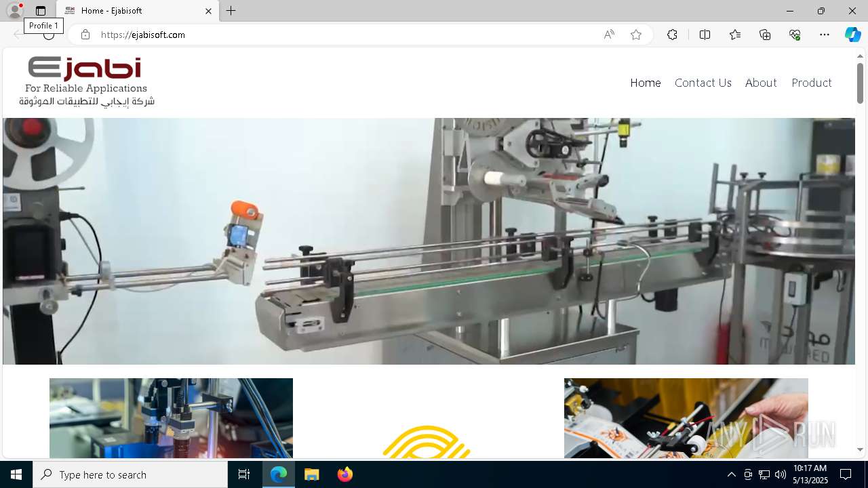
Task: Open the Favorites list
Action: click(735, 35)
